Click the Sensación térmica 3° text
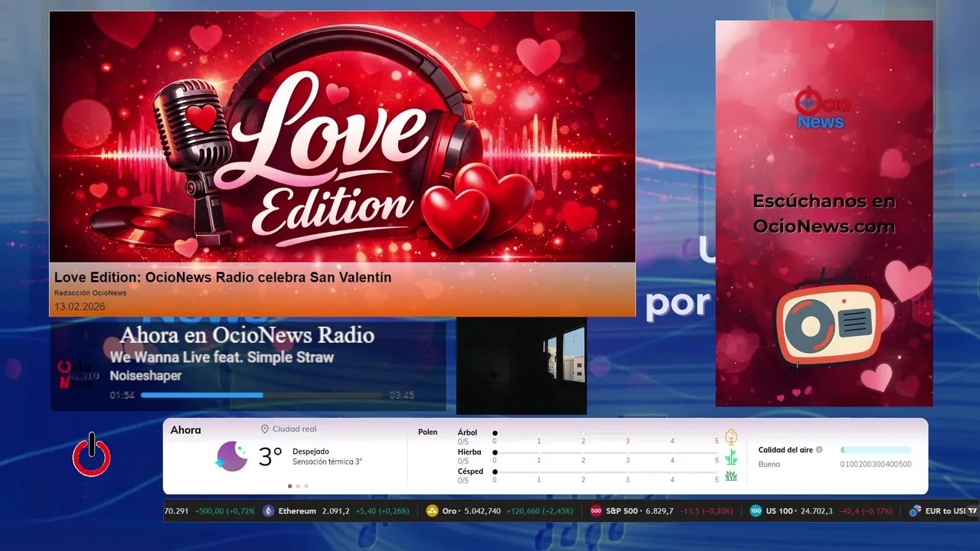980x551 pixels. click(x=327, y=462)
